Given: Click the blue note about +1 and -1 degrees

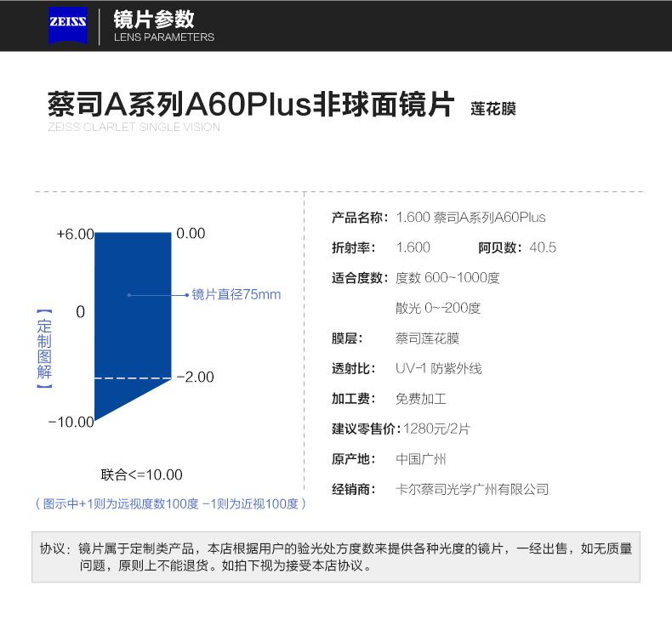Looking at the screenshot, I should pos(171,503).
